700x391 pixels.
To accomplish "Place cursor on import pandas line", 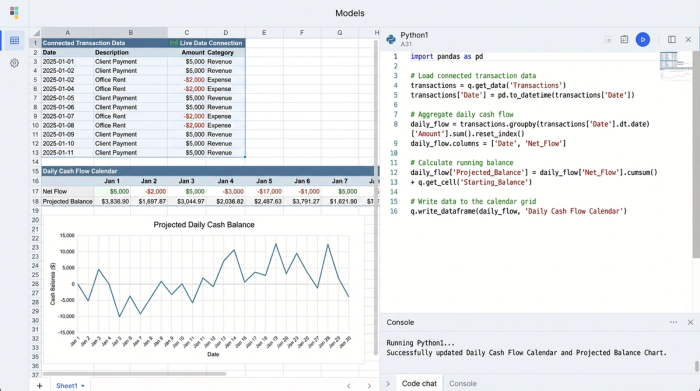I will [x=446, y=56].
